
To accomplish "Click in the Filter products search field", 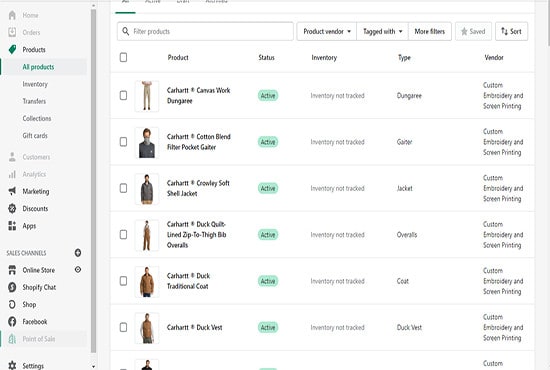I will click(x=205, y=31).
